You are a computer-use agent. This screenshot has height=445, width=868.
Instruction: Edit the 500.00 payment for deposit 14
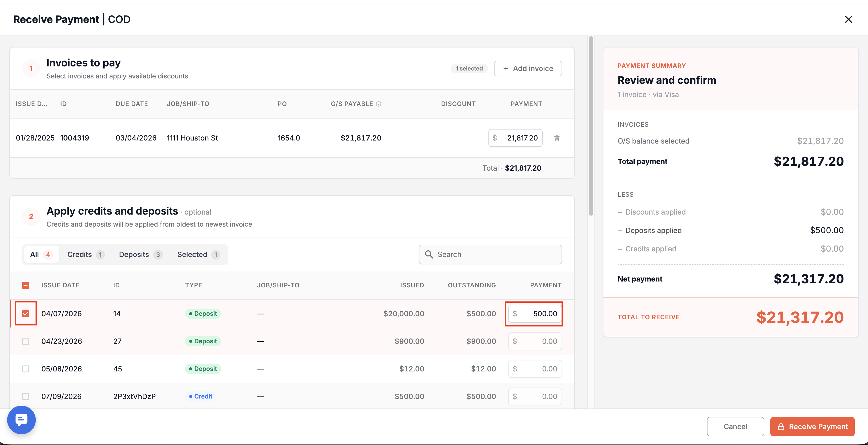tap(535, 314)
